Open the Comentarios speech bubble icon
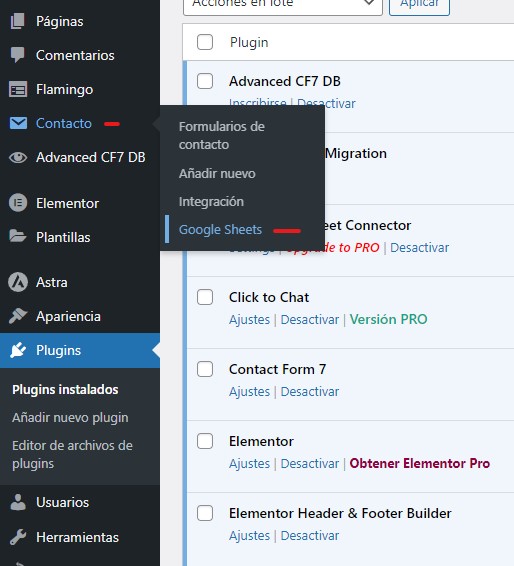Image resolution: width=514 pixels, height=566 pixels. point(18,55)
